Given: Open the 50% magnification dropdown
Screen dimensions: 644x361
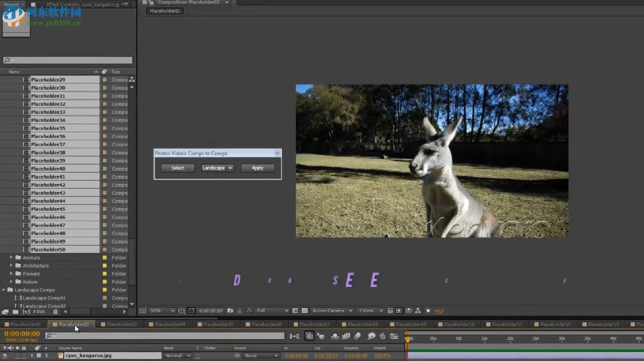Looking at the screenshot, I should [x=162, y=311].
